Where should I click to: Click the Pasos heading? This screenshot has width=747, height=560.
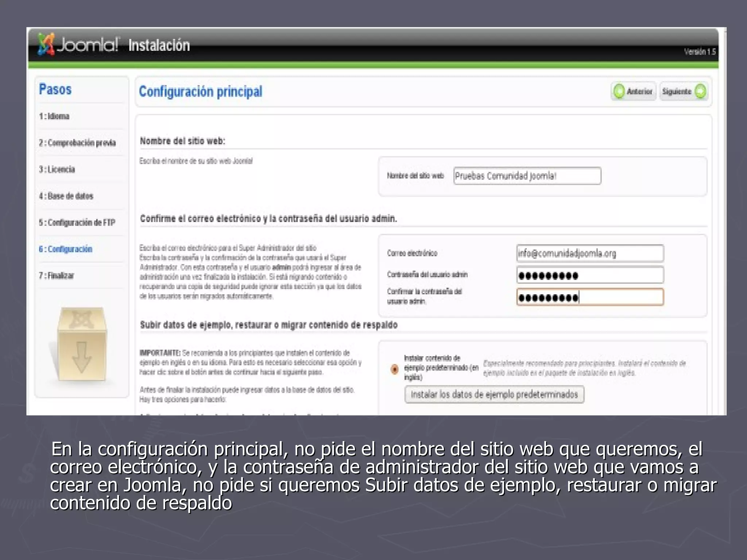point(55,89)
